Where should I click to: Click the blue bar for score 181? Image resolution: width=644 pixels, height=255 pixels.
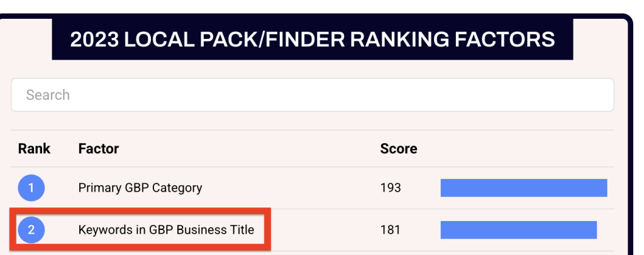[x=518, y=230]
